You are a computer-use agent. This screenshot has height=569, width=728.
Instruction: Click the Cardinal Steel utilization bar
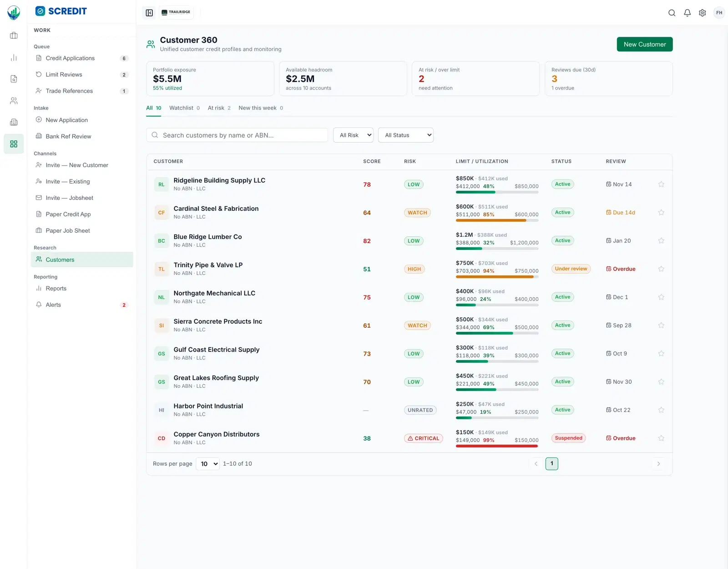[497, 220]
